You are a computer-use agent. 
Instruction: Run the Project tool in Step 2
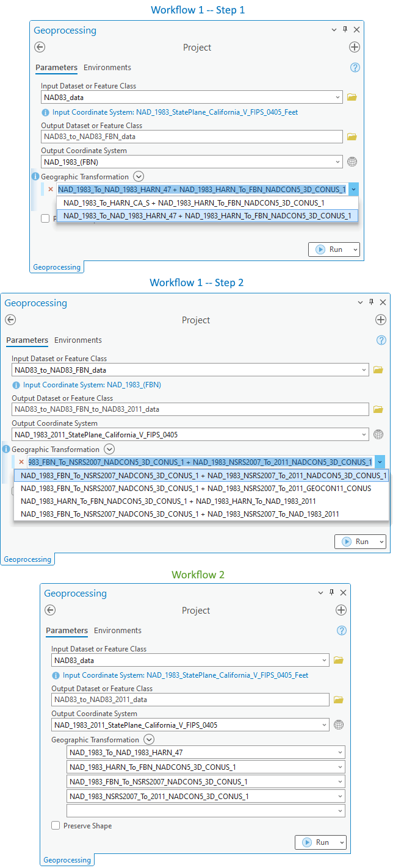[x=356, y=542]
